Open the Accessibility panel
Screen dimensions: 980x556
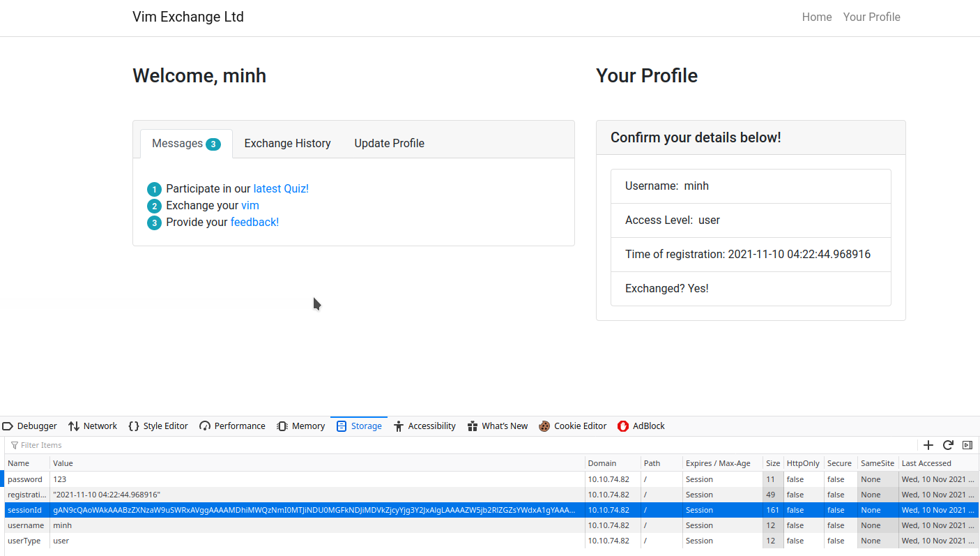click(x=424, y=426)
